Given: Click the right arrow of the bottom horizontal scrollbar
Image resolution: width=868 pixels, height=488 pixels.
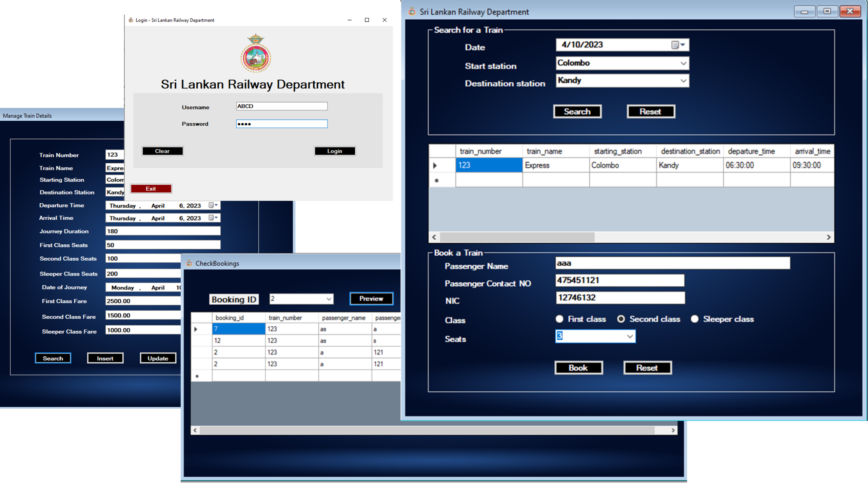Looking at the screenshot, I should (x=673, y=430).
